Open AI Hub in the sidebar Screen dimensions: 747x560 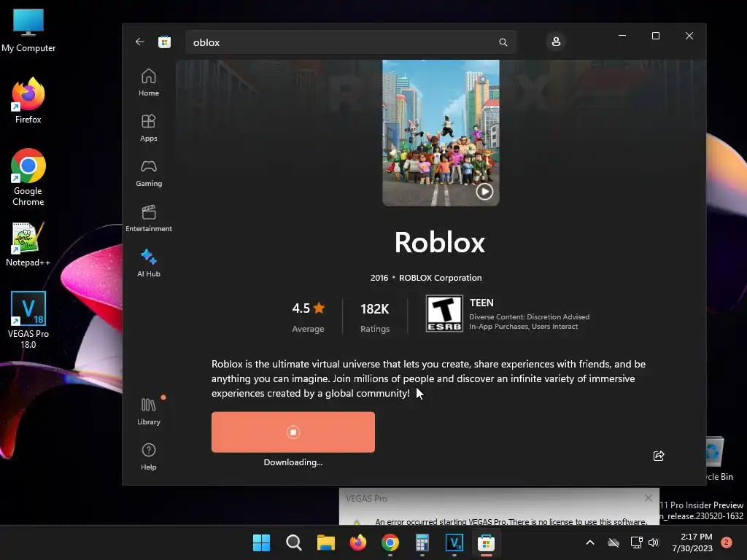click(x=149, y=263)
